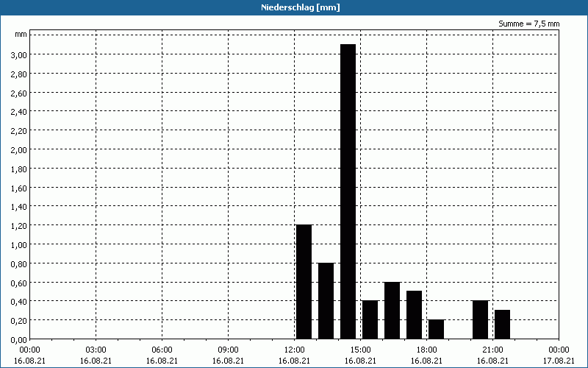Click the 09:00 time axis label
This screenshot has height=368, width=588.
pos(228,350)
